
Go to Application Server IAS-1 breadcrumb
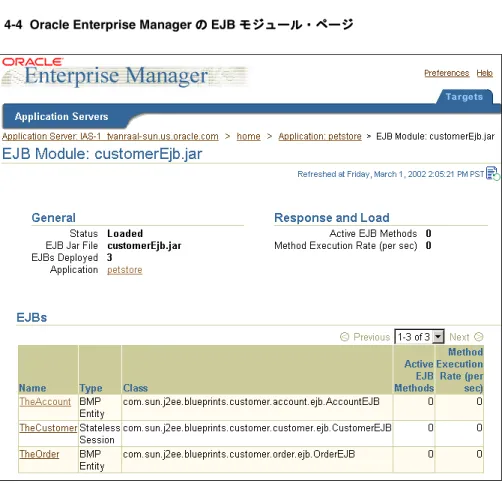coord(110,136)
